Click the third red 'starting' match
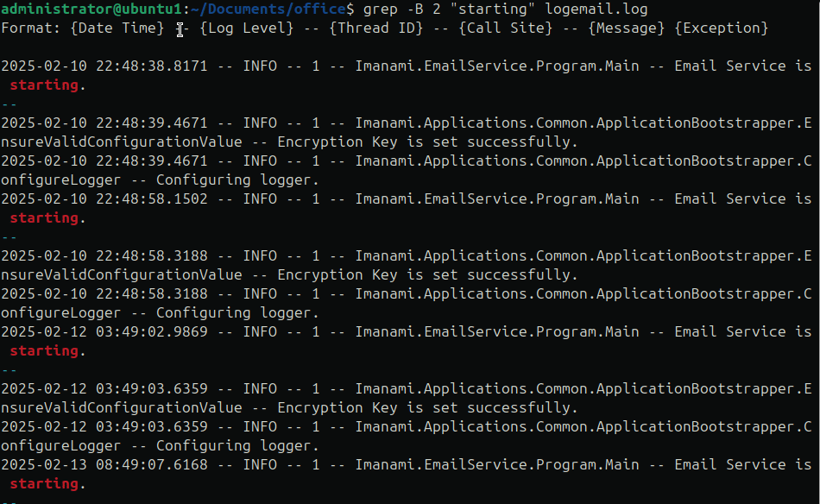Image resolution: width=820 pixels, height=504 pixels. tap(44, 350)
